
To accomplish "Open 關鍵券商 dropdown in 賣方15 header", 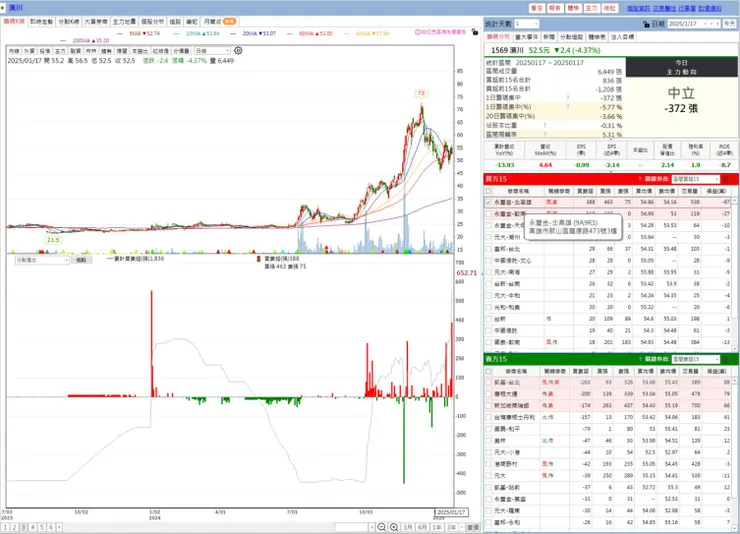I will [695, 359].
